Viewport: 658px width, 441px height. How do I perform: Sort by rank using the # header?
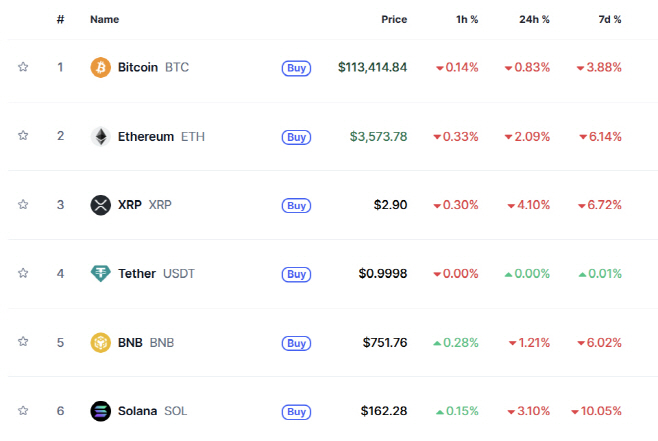tap(60, 19)
